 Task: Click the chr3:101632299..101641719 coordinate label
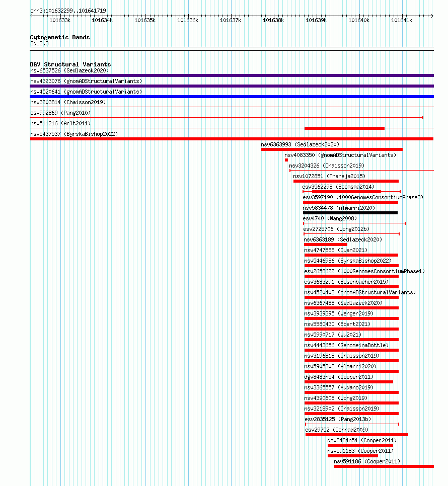[x=68, y=11]
